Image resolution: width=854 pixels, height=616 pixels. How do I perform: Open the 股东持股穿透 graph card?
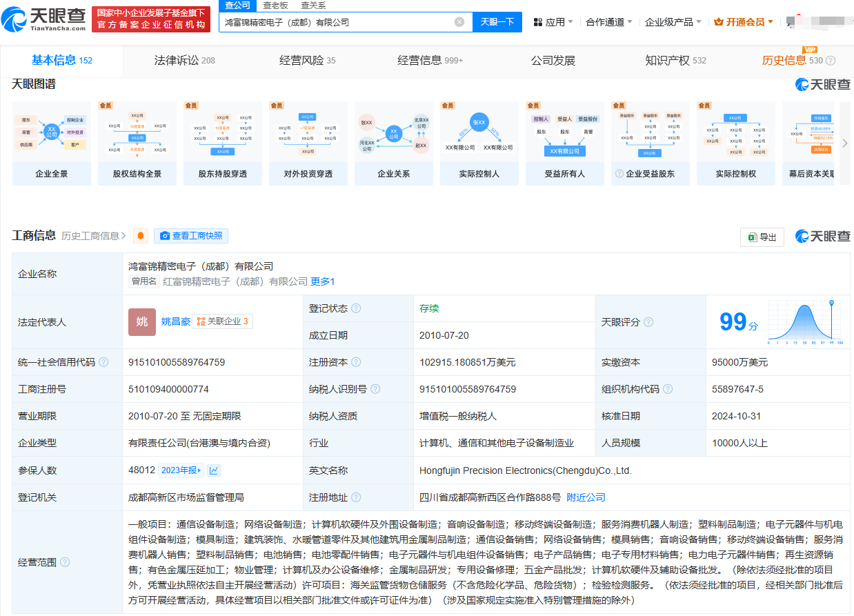click(223, 143)
